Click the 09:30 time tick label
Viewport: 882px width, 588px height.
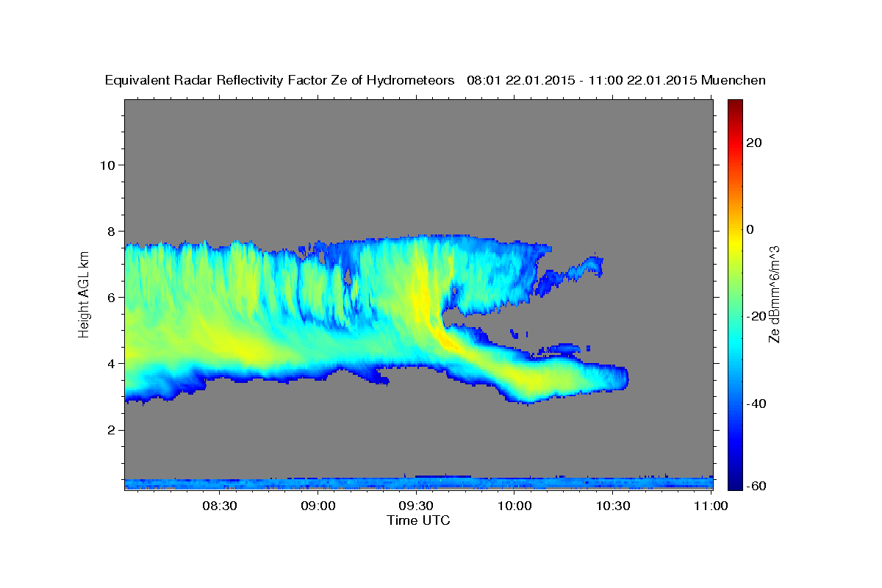coord(416,506)
